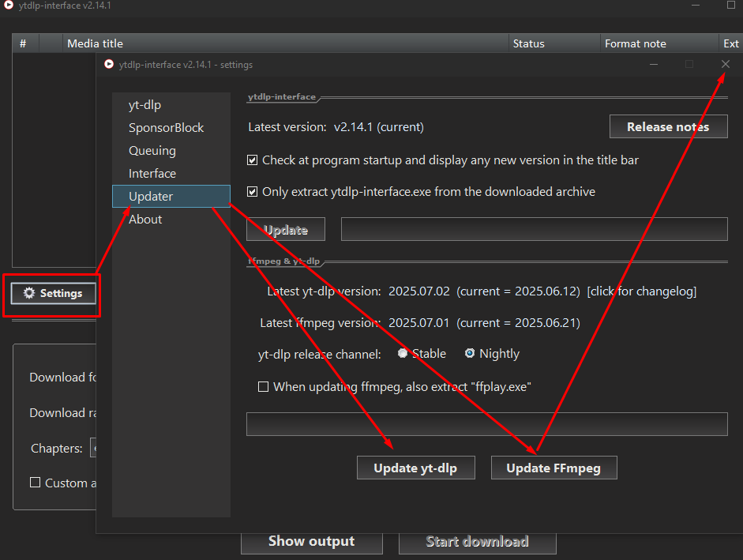Select the Updater settings page
Viewport: 743px width, 560px height.
[x=171, y=197]
